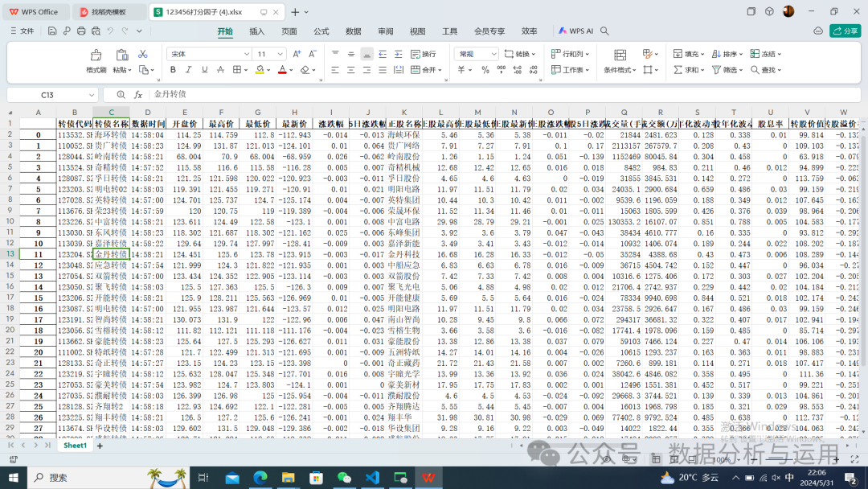Open the fill color swatch (yellow bucket)
868x489 pixels.
[x=260, y=70]
